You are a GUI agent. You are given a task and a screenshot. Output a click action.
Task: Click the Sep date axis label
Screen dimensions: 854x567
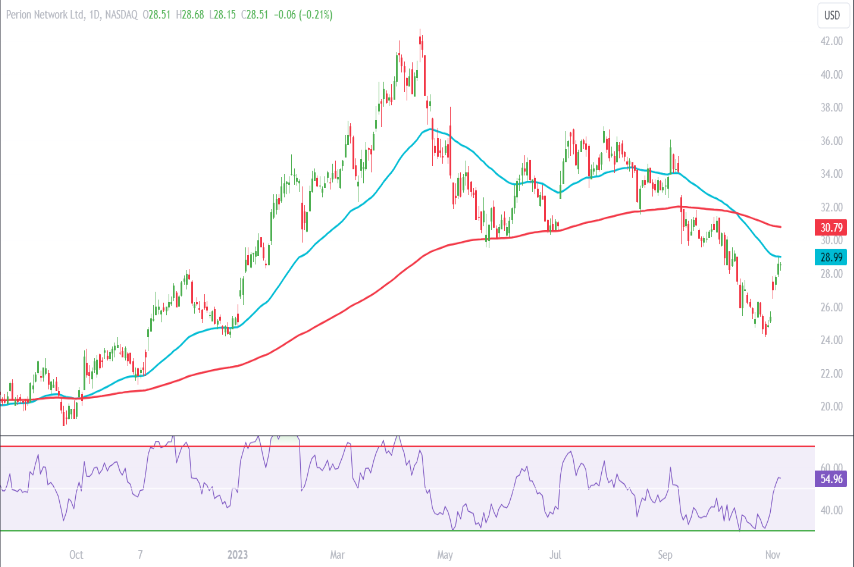pos(665,555)
